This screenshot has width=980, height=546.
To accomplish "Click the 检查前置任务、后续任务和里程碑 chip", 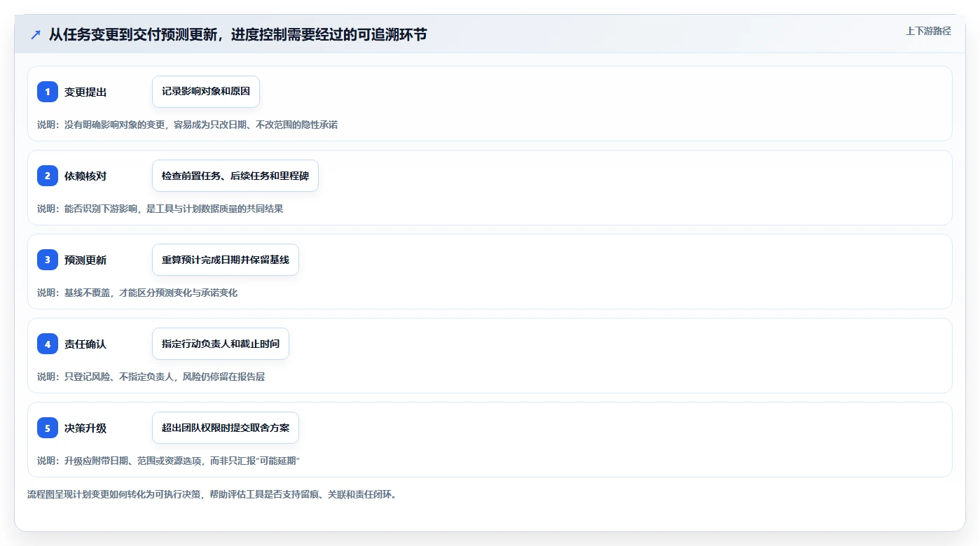I will 235,176.
